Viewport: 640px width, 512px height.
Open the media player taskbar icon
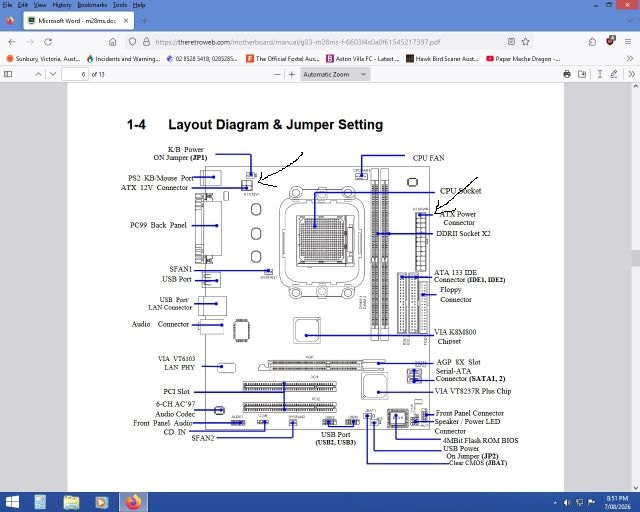[x=102, y=502]
